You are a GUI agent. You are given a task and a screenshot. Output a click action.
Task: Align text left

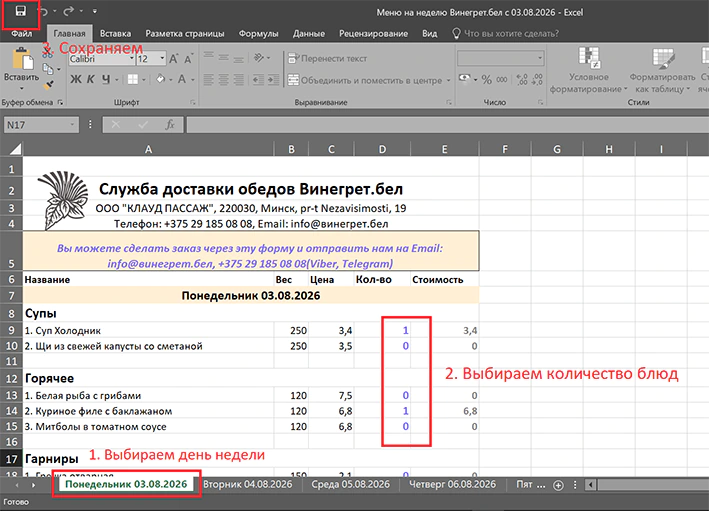pyautogui.click(x=208, y=80)
